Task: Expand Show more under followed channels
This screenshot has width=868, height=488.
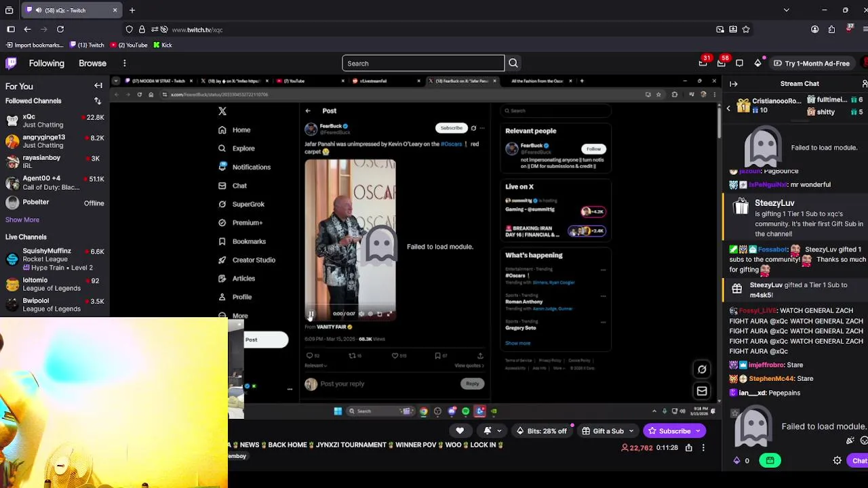Action: coord(22,220)
